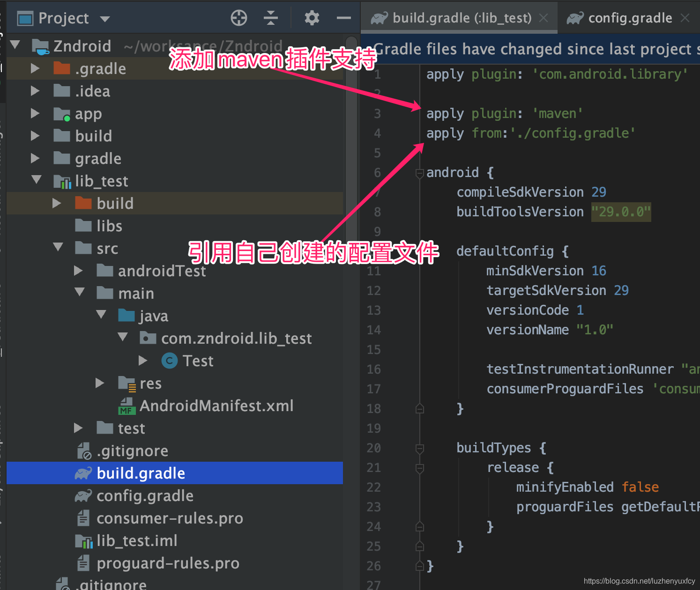
Task: Select the orange lib_test build folder icon
Action: 83,203
